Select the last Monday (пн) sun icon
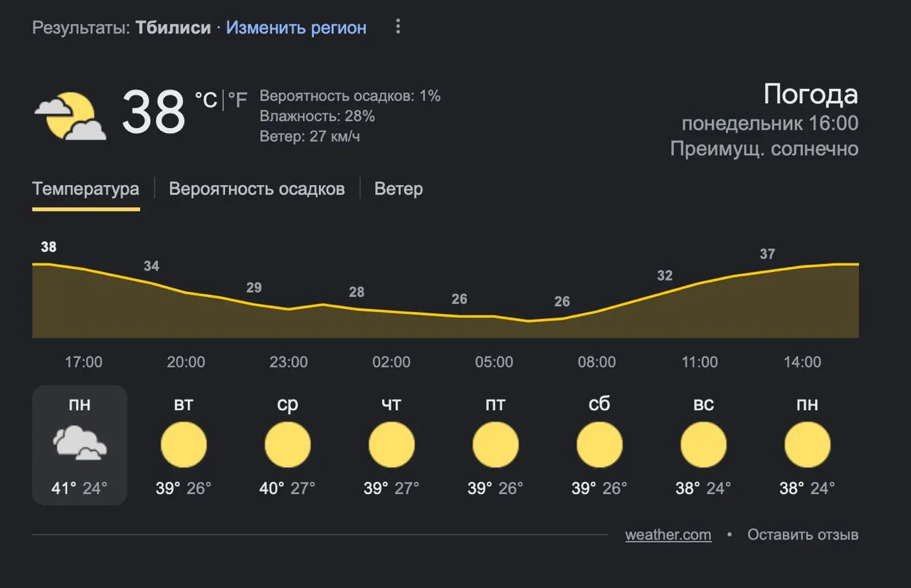 (x=807, y=445)
